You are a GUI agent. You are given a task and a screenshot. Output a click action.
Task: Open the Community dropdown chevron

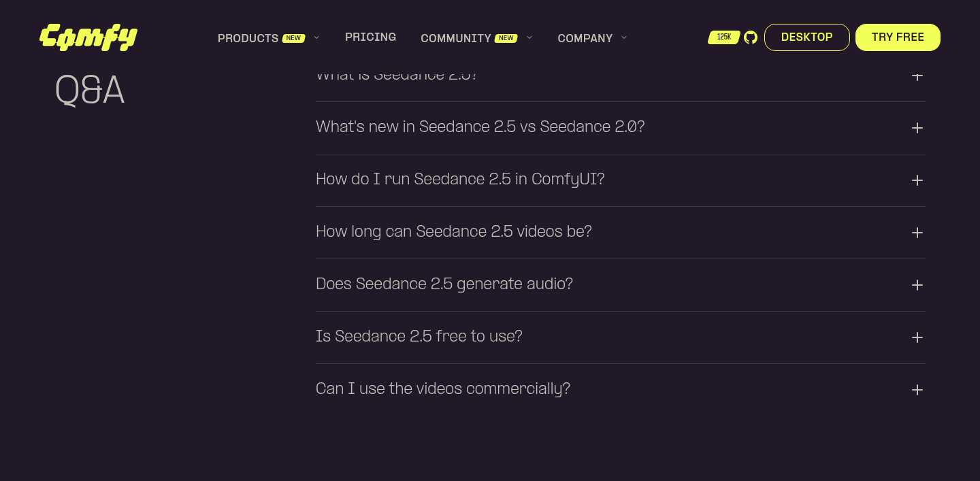pyautogui.click(x=529, y=37)
